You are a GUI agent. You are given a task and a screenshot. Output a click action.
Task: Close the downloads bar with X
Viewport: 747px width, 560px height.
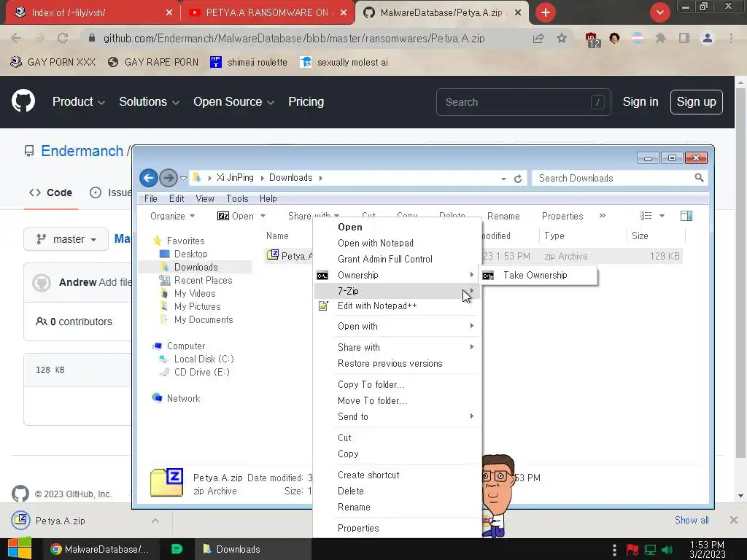(x=734, y=520)
